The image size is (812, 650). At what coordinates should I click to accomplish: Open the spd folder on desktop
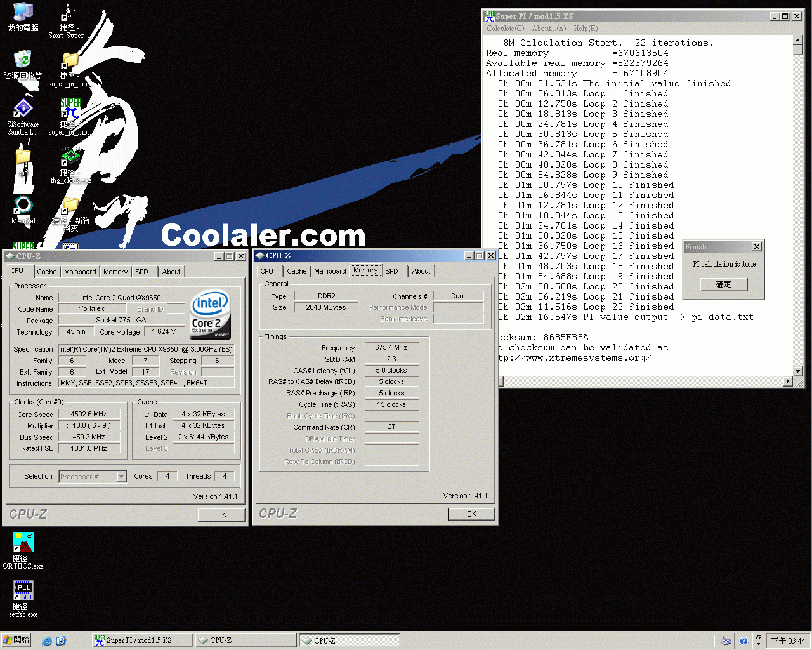point(23,162)
